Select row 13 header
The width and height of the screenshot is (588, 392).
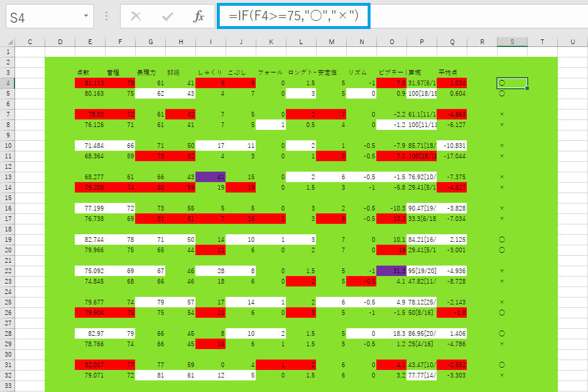click(8, 177)
